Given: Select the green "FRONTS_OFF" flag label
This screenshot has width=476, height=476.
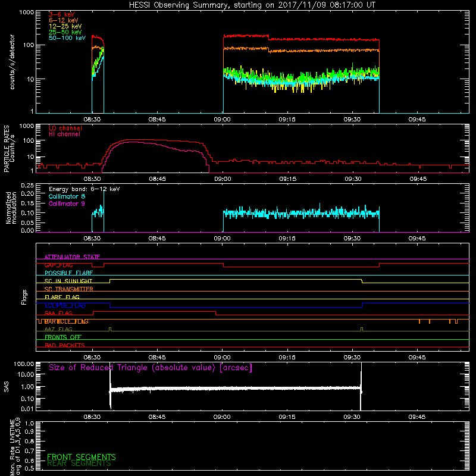Looking at the screenshot, I should tap(63, 337).
